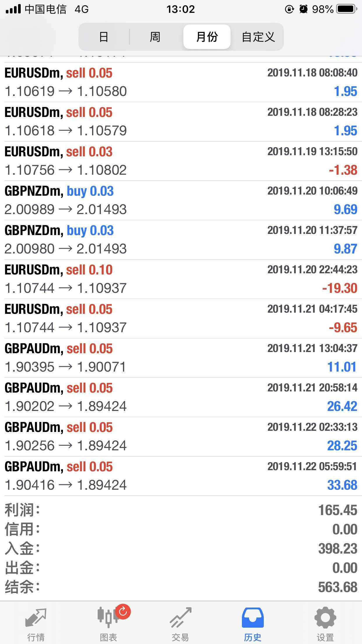
Task: Open the GBPNZDm buy trade with 9.69 profit
Action: [181, 200]
